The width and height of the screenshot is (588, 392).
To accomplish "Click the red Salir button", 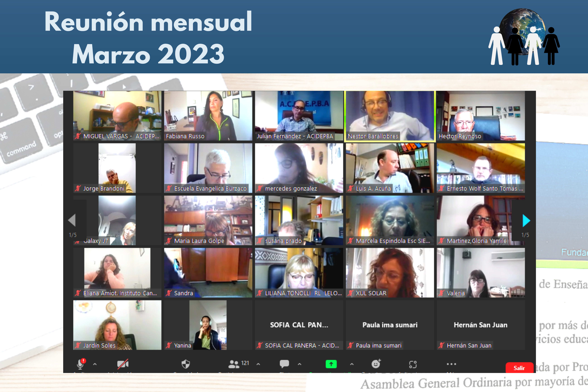I will pos(519,368).
